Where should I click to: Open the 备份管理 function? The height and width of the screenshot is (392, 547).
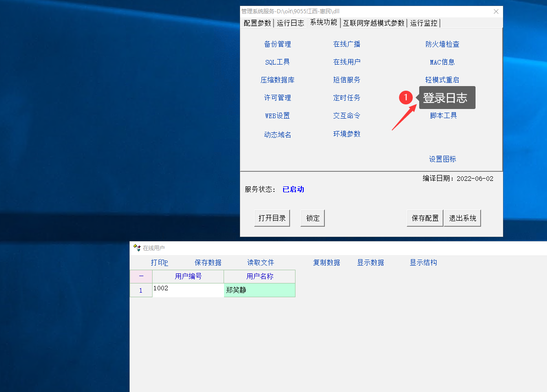point(277,44)
